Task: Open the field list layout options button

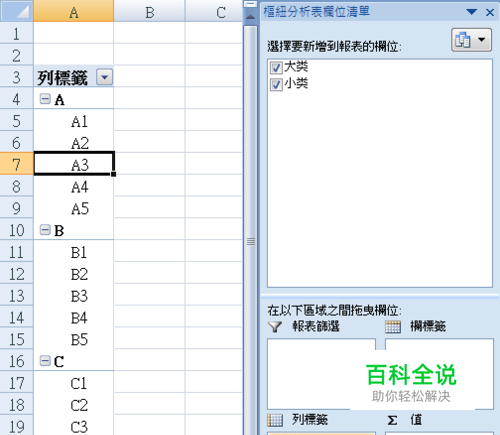Action: (471, 40)
